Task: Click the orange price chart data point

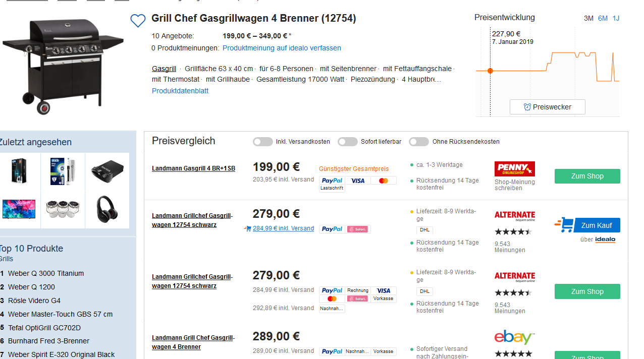Action: [x=490, y=71]
